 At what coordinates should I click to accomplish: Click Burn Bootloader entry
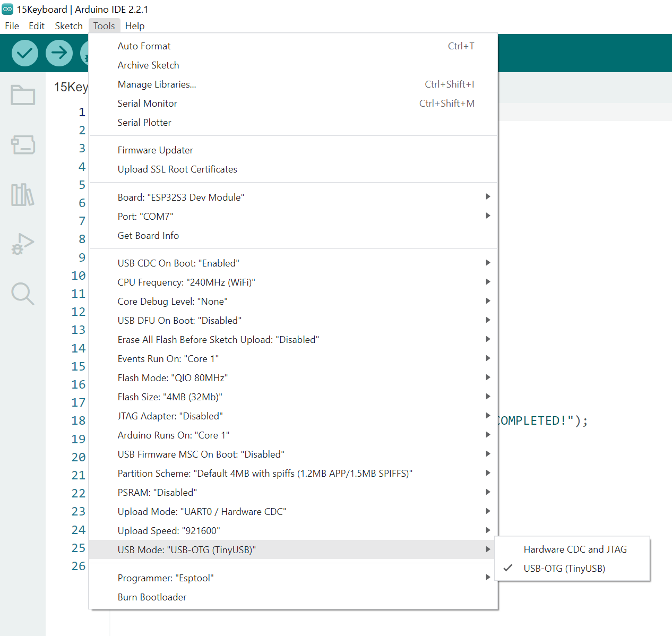pyautogui.click(x=152, y=597)
